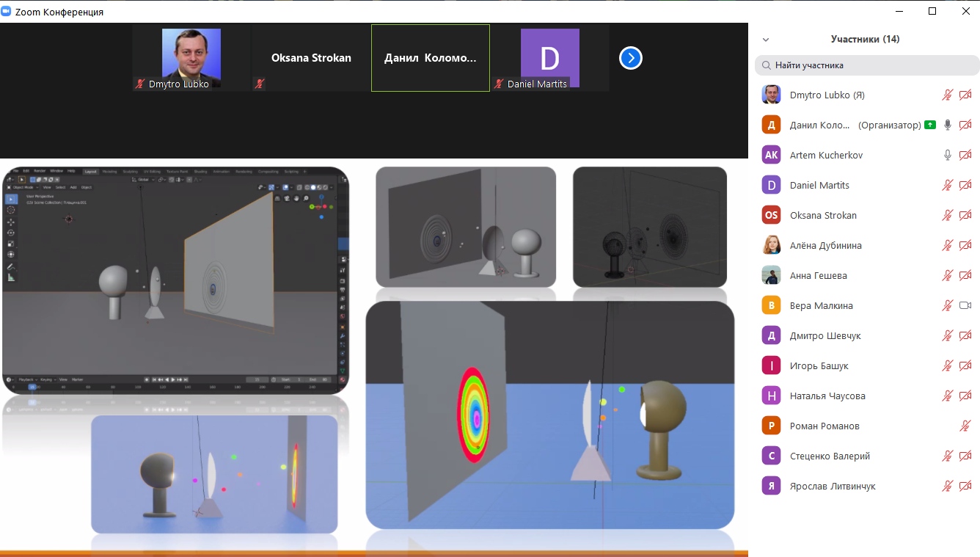The height and width of the screenshot is (557, 980).
Task: Select participant name "Роман Романов"
Action: [x=824, y=426]
